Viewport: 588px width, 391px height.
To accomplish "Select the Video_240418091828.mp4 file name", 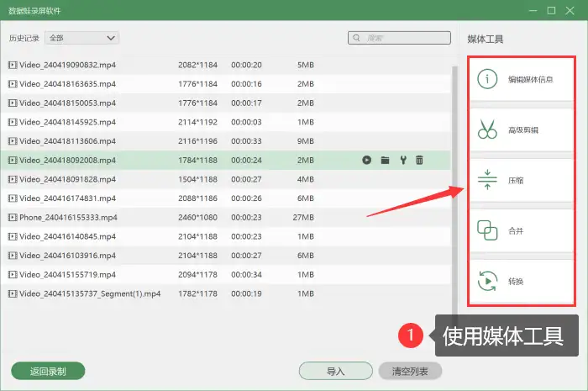I will point(67,179).
